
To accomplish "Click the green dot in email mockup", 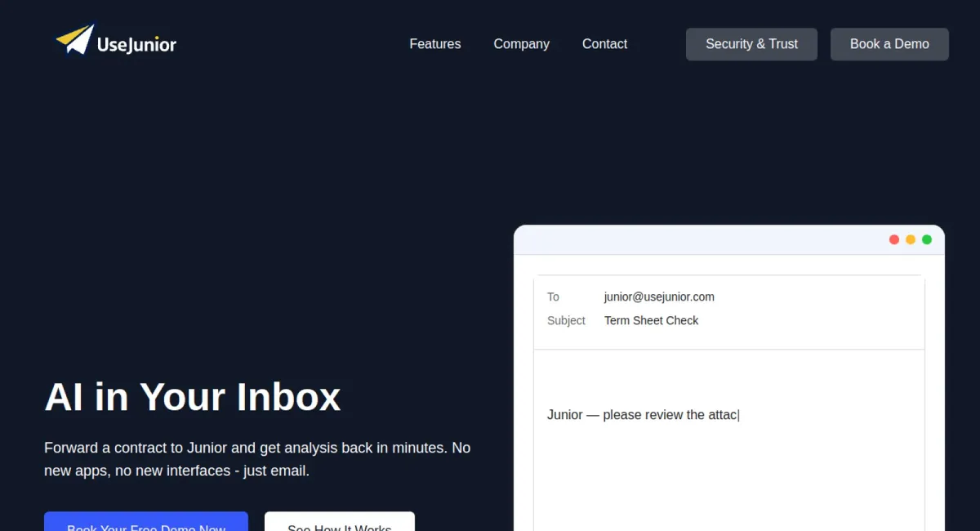I will [927, 239].
